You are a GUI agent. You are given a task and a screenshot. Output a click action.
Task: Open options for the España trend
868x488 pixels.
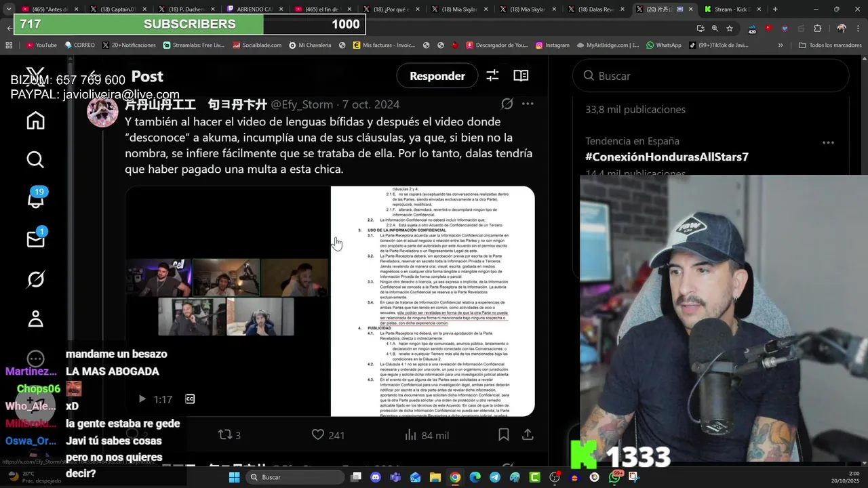(x=828, y=142)
